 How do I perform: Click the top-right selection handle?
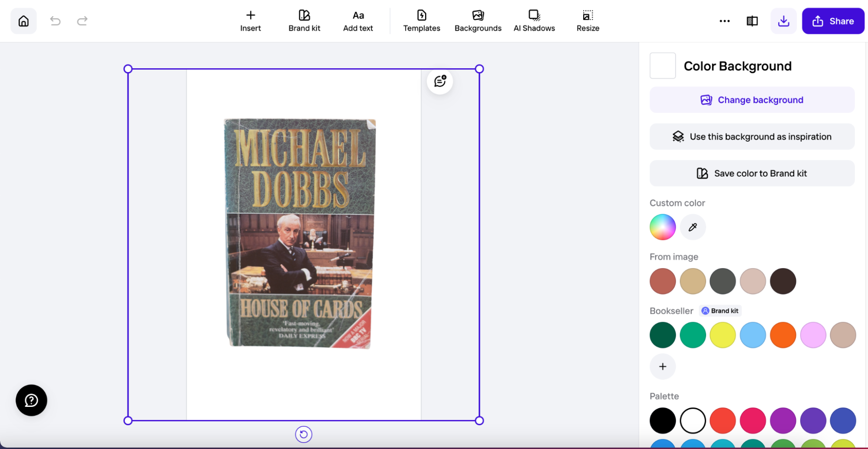click(479, 69)
